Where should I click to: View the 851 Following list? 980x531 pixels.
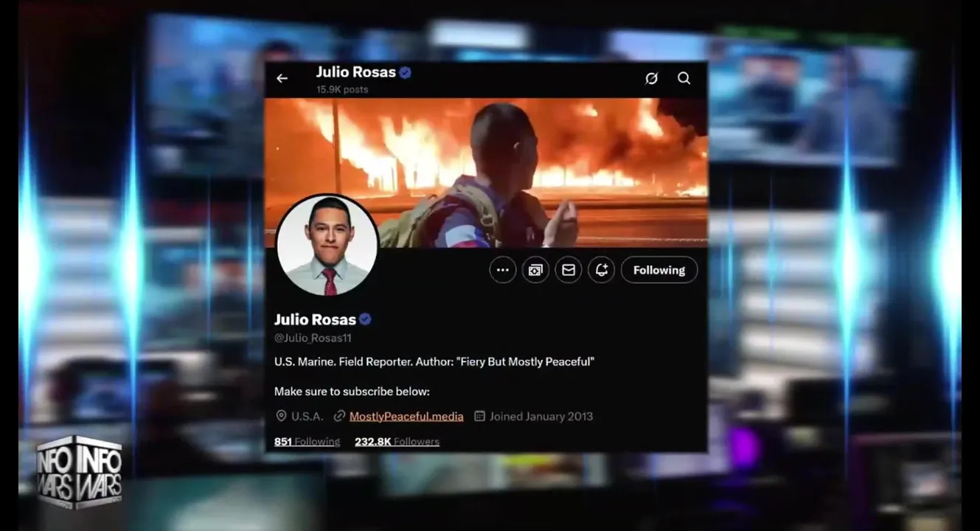(307, 442)
